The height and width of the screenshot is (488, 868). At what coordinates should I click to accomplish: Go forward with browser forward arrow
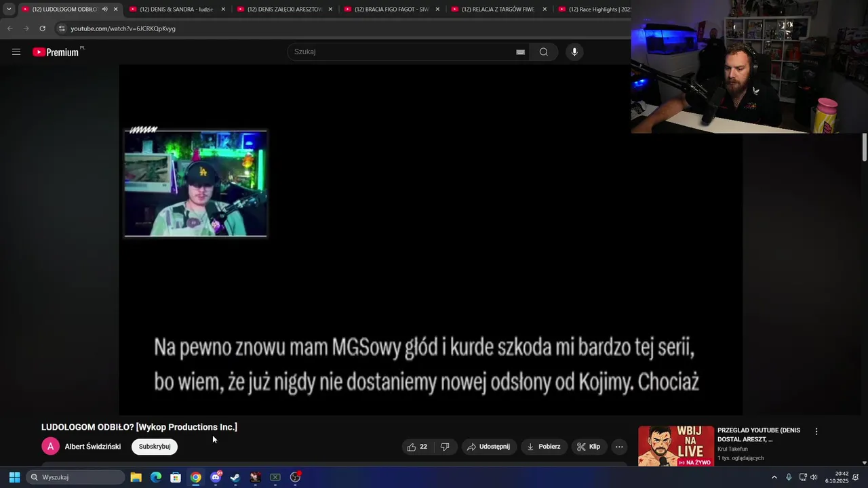[x=26, y=28]
